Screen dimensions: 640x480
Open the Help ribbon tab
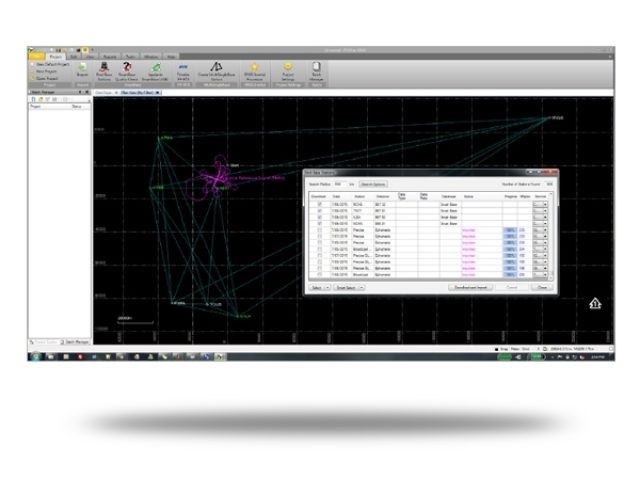[x=171, y=57]
